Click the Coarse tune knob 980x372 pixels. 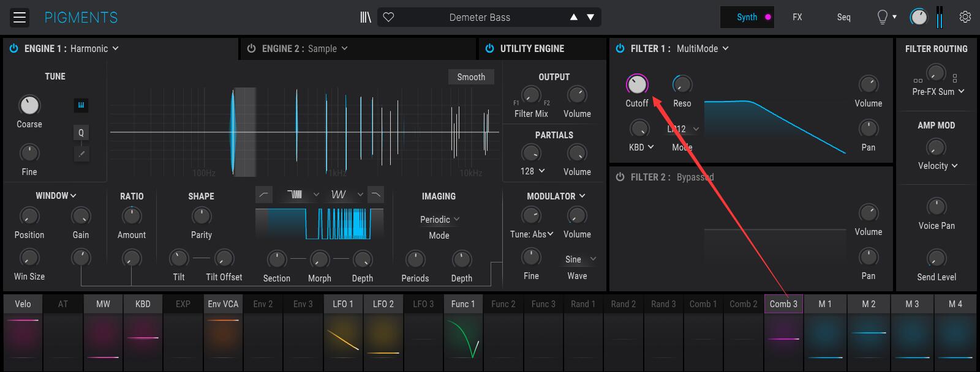tap(29, 105)
